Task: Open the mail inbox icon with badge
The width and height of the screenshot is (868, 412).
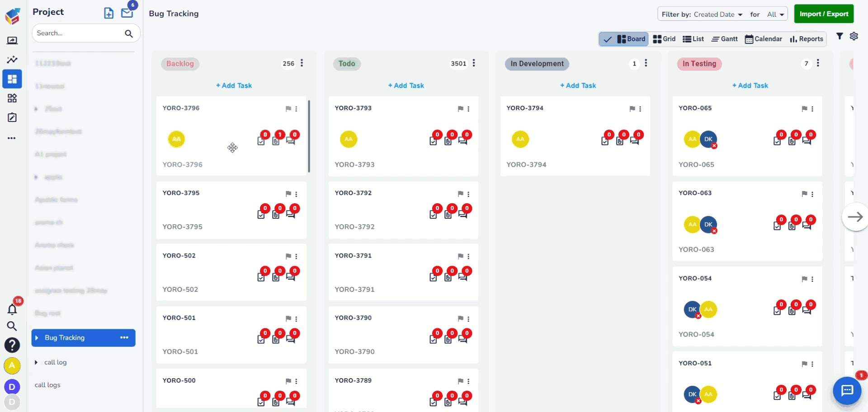Action: (x=127, y=13)
